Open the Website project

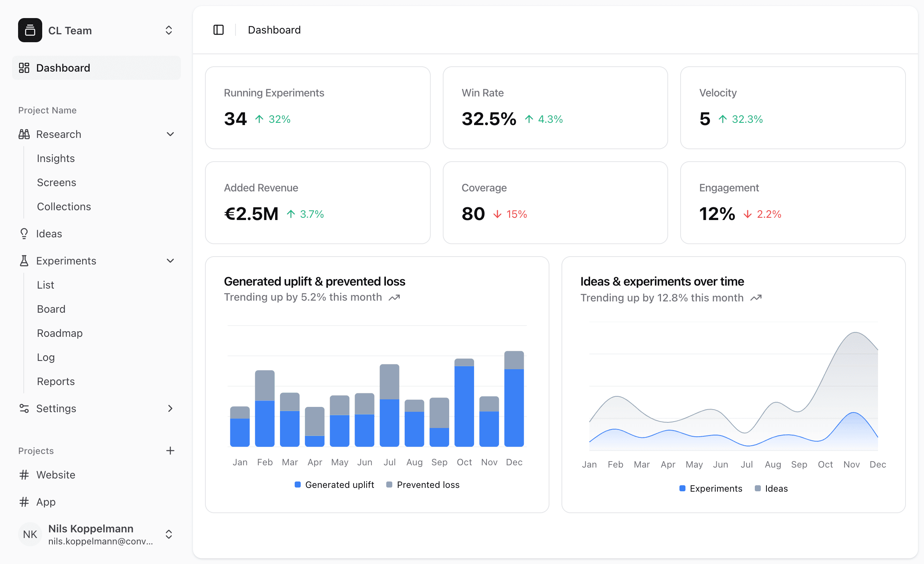(x=56, y=475)
